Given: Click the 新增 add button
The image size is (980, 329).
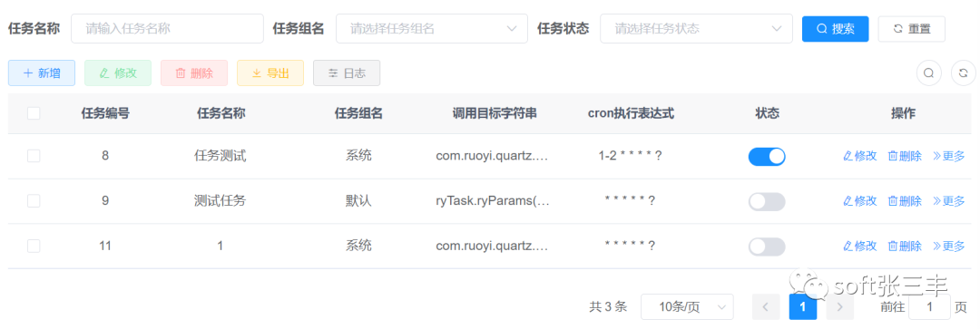Looking at the screenshot, I should (x=42, y=73).
